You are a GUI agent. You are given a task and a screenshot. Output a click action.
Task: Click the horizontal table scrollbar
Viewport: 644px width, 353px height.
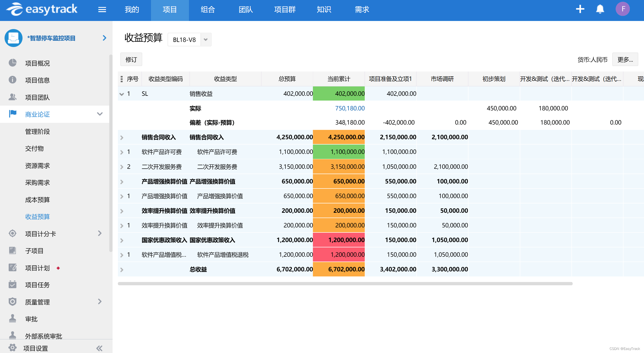pyautogui.click(x=345, y=284)
